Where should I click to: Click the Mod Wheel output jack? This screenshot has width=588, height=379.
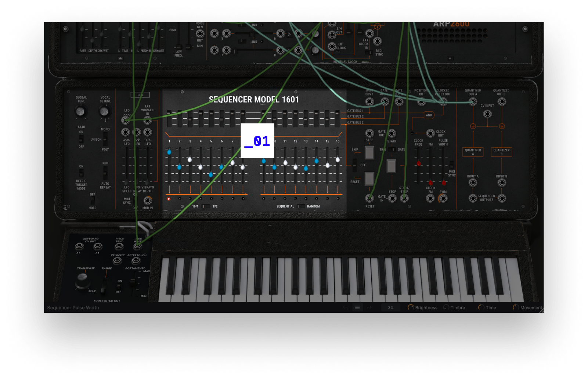coord(138,246)
